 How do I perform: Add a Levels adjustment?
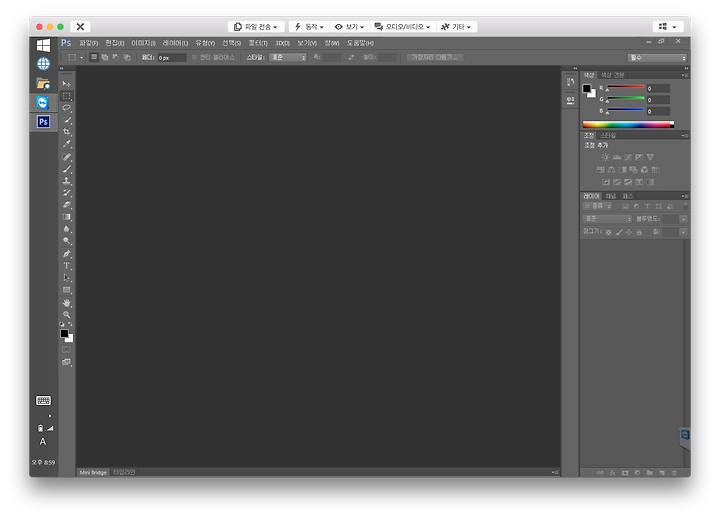point(617,157)
